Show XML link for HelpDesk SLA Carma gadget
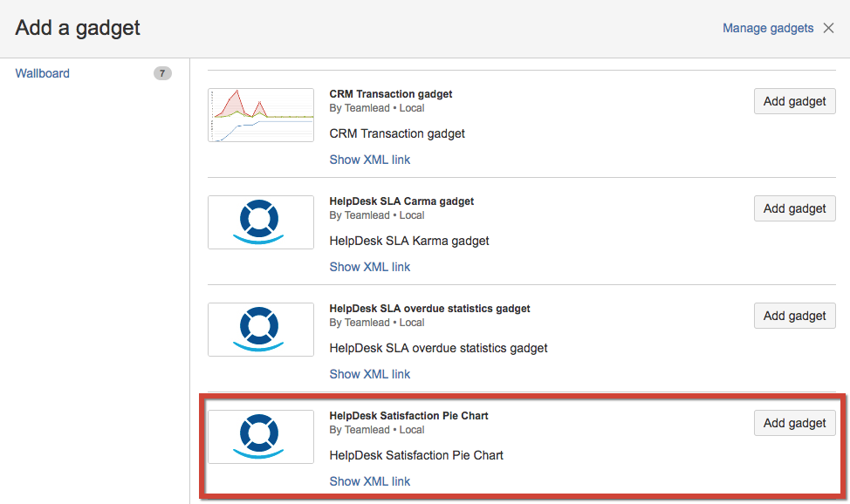This screenshot has height=504, width=850. [x=369, y=267]
